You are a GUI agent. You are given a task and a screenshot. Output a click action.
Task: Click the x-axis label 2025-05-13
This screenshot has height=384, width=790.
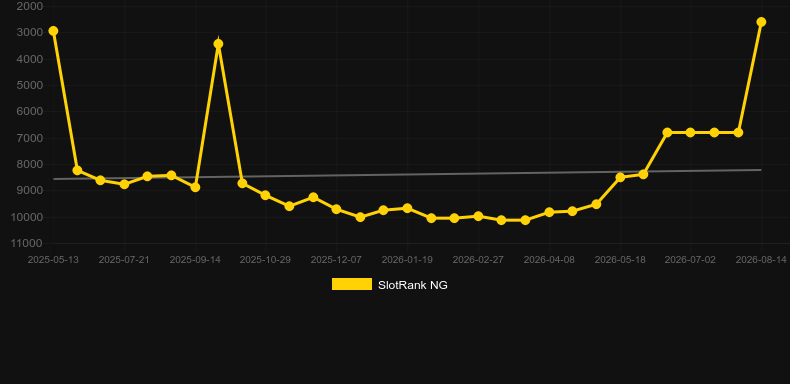pos(53,260)
